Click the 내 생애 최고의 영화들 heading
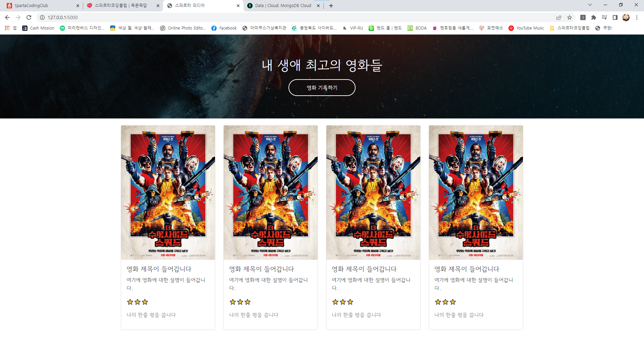The width and height of the screenshot is (644, 349). 322,65
